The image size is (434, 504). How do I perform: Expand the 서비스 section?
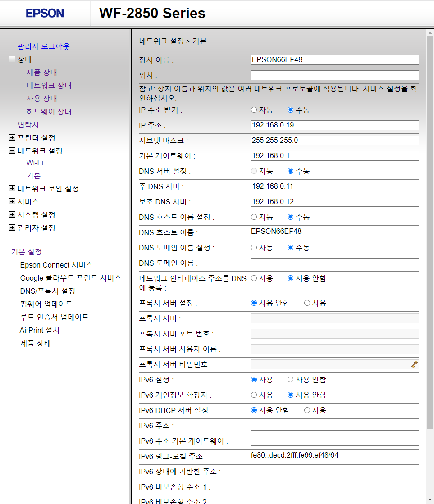[x=12, y=201]
